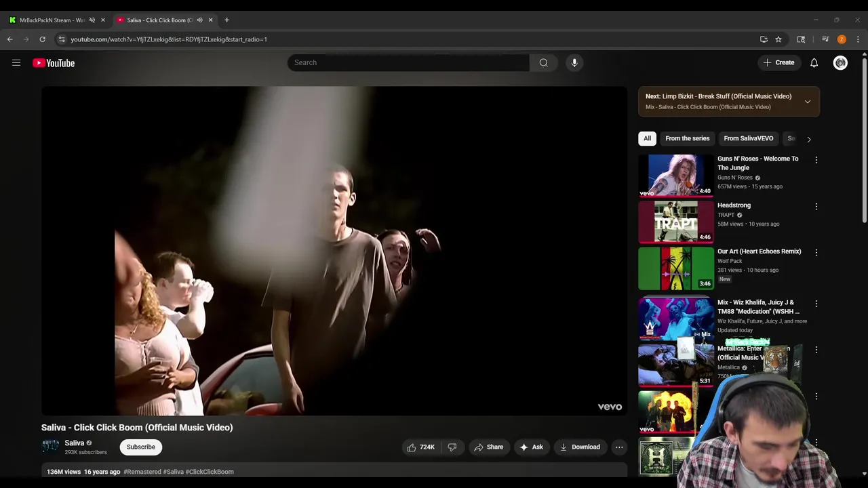
Task: Open options for the Metallica video
Action: point(816,350)
